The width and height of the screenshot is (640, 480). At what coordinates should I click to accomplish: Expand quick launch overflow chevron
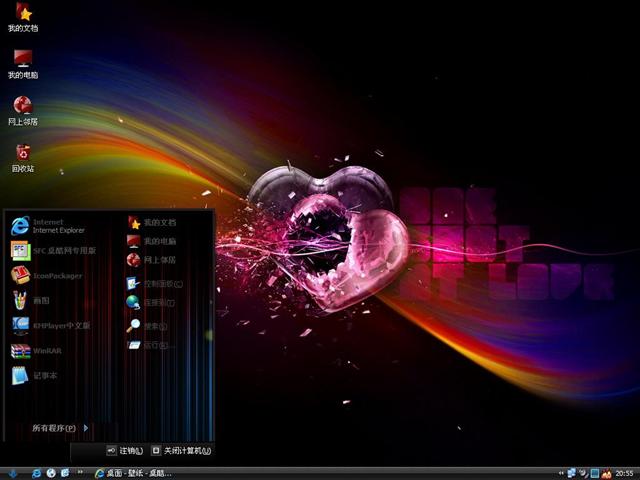tap(80, 472)
